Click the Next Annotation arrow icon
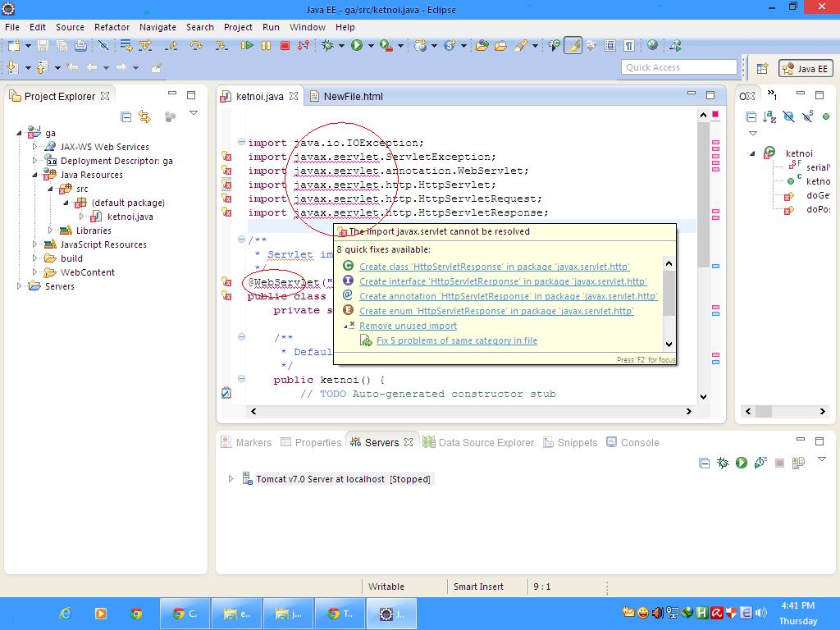The image size is (840, 630). point(12,67)
